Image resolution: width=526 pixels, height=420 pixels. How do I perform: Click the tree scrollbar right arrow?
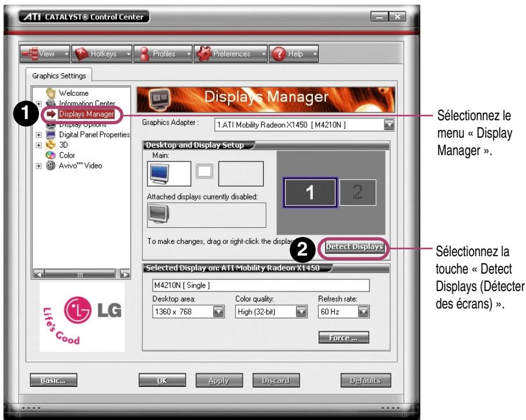125,274
